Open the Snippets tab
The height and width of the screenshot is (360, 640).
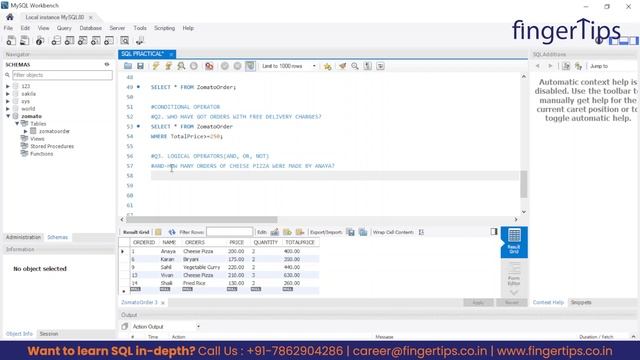click(581, 302)
